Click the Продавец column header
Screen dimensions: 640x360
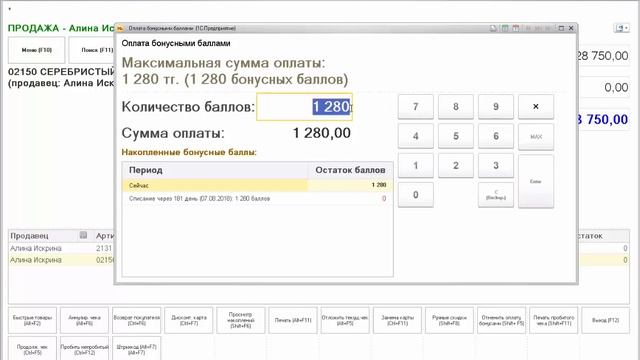point(44,236)
